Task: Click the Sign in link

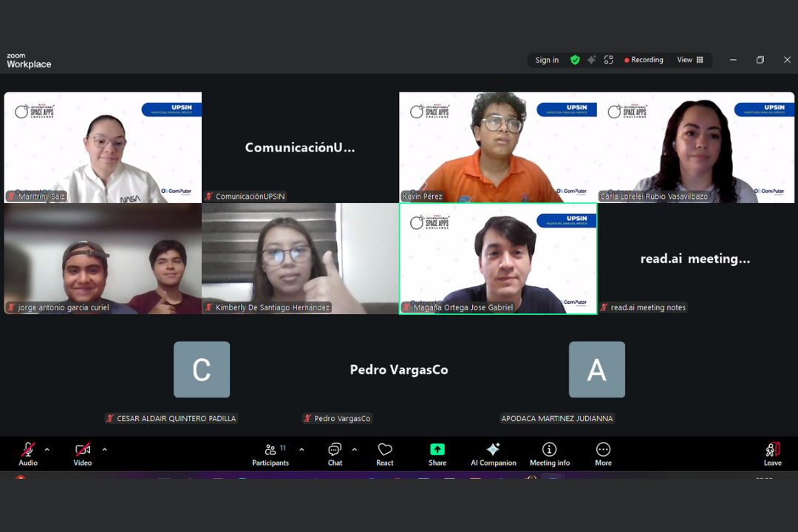Action: point(547,61)
